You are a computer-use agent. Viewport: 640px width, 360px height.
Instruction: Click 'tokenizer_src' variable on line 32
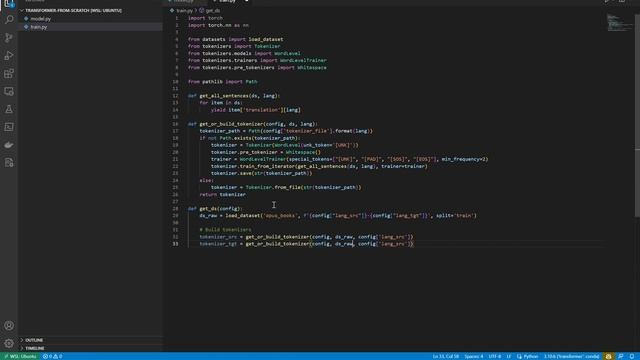tap(218, 237)
